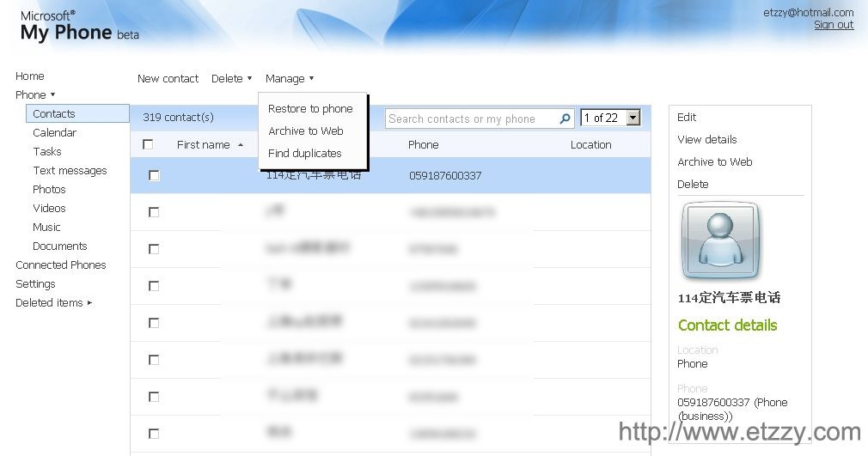This screenshot has width=868, height=456.
Task: Click the Contact details heading
Action: pos(727,325)
